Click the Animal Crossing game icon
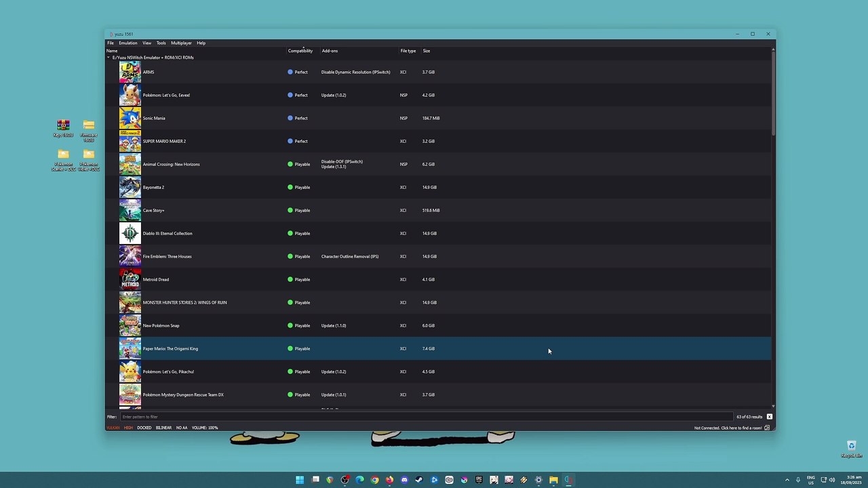 (130, 164)
